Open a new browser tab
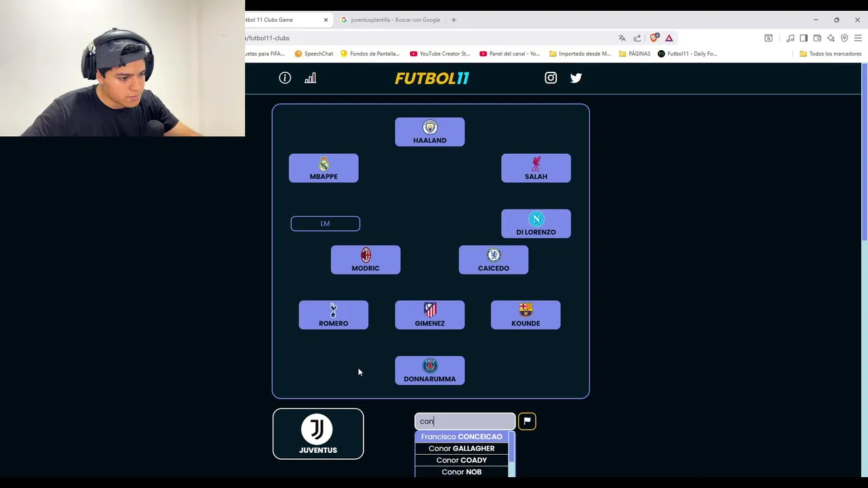 pos(454,20)
